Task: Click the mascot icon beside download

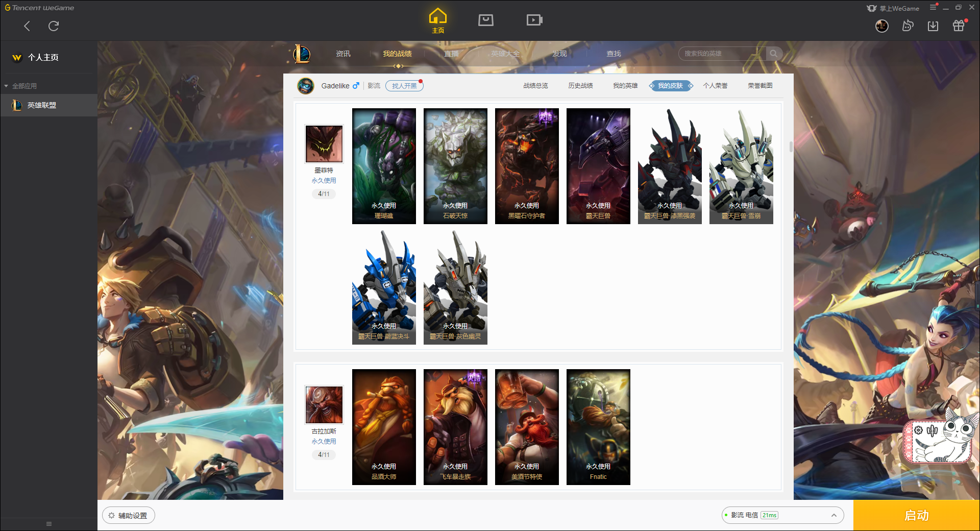Action: pos(908,26)
